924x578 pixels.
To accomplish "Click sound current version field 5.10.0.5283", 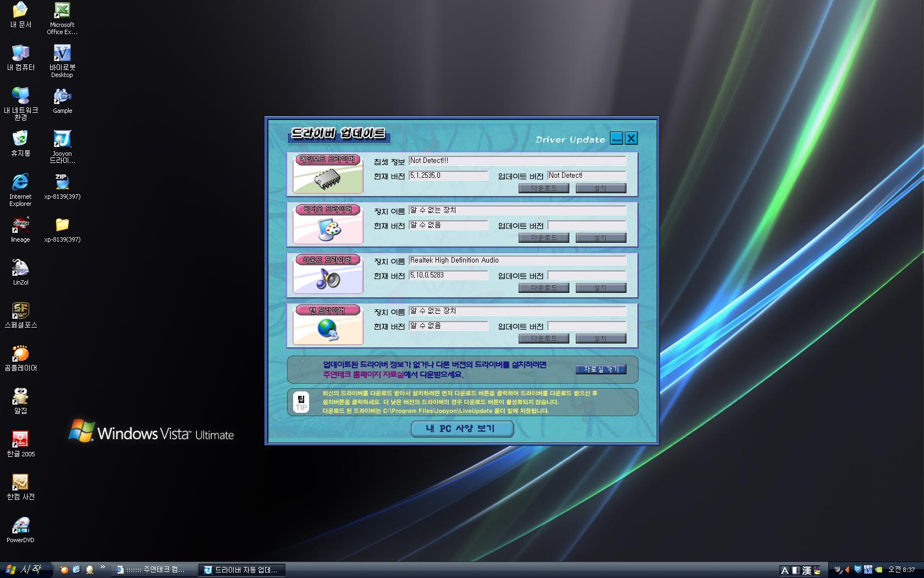I will pos(448,275).
